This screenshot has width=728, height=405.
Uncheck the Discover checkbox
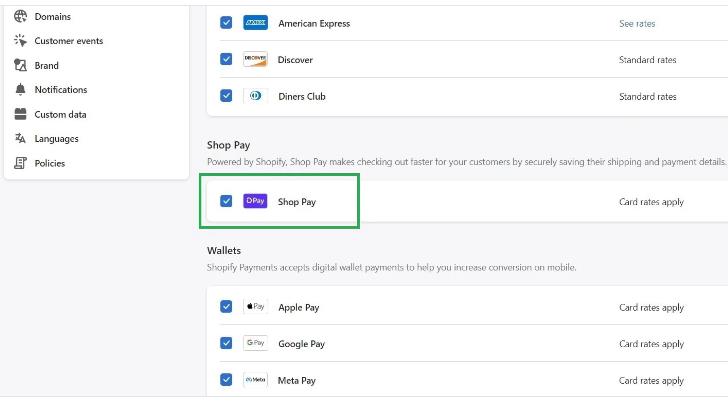[226, 59]
